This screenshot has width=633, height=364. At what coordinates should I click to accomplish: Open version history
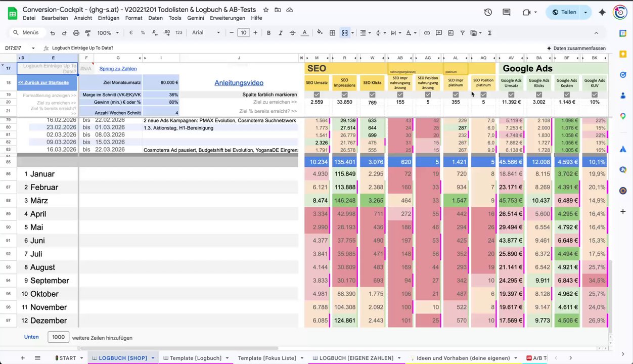click(x=488, y=12)
